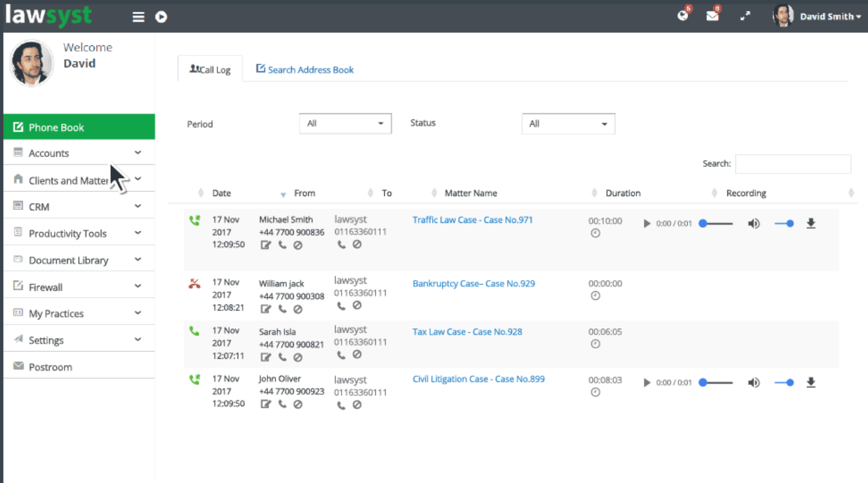Click phone icon under Sarah Isla's number

(282, 357)
